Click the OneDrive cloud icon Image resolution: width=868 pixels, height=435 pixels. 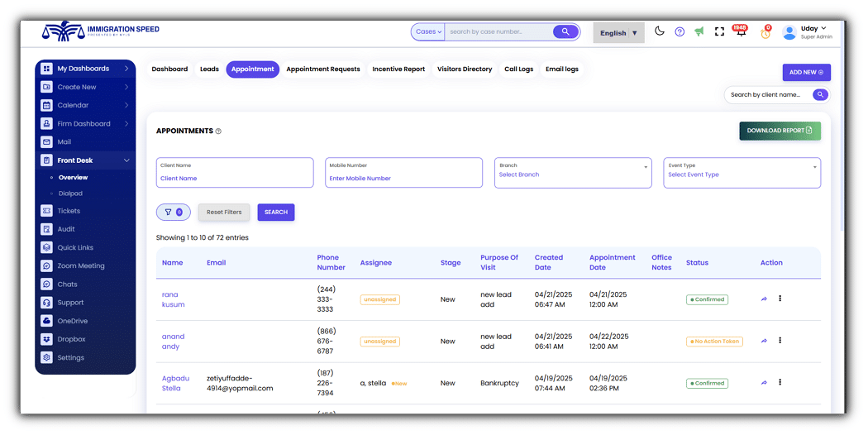point(46,321)
